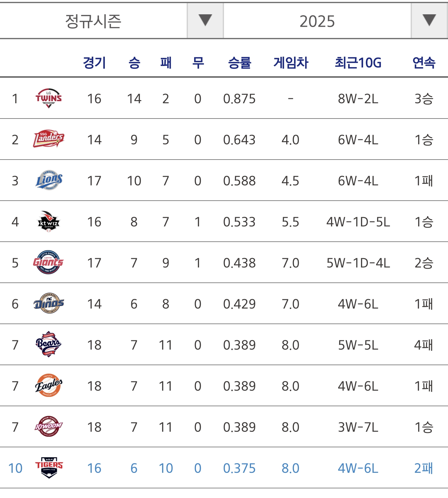448x498 pixels.
Task: Sort by the 게임차 column header
Action: [x=291, y=63]
